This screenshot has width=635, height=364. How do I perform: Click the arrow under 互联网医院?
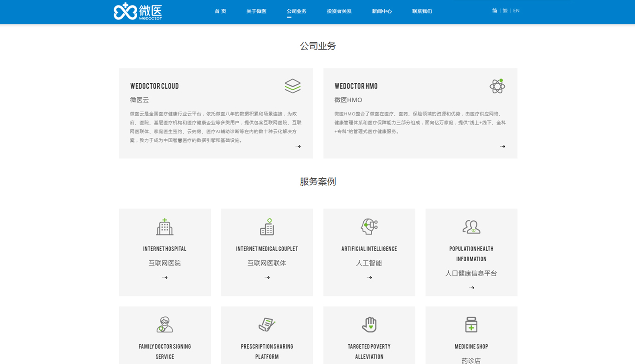coord(165,277)
